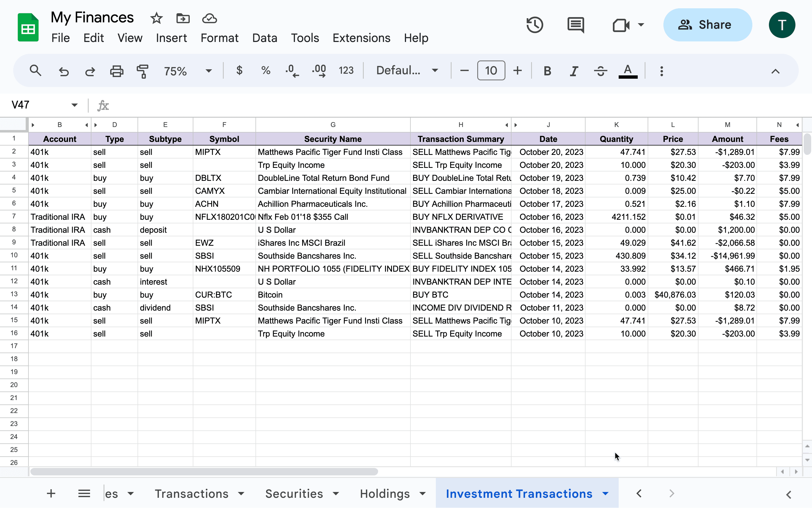Open the Format menu
The width and height of the screenshot is (812, 508).
pyautogui.click(x=219, y=38)
